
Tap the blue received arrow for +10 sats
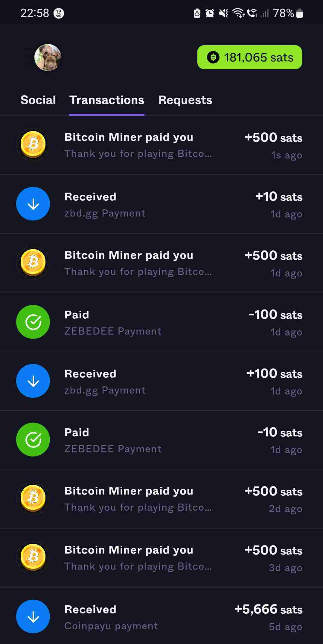tap(33, 204)
